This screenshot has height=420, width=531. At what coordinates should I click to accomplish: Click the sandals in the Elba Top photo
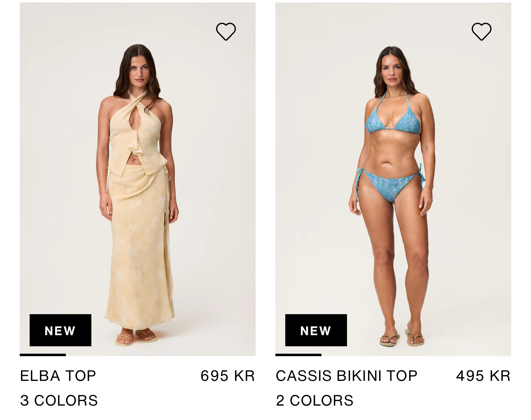(136, 337)
